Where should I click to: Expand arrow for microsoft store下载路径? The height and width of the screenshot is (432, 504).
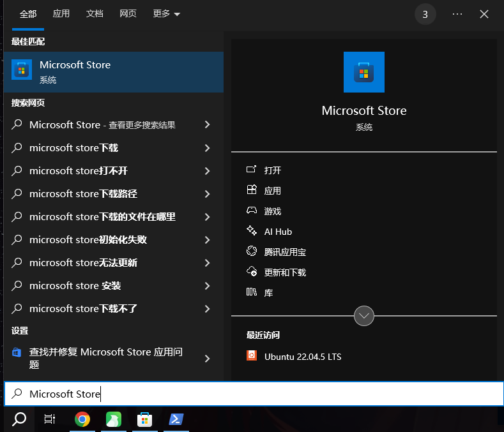pyautogui.click(x=208, y=194)
